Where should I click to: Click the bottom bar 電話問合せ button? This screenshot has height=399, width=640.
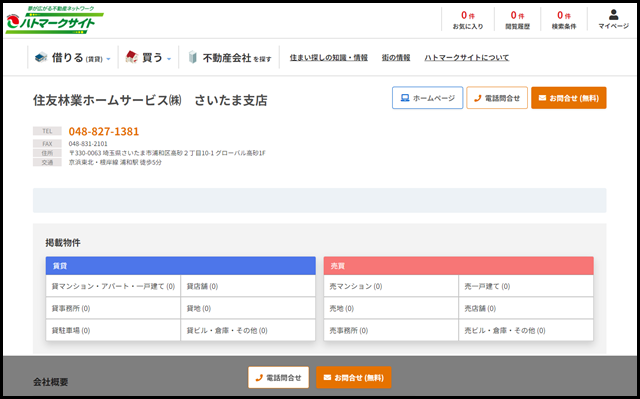(278, 377)
